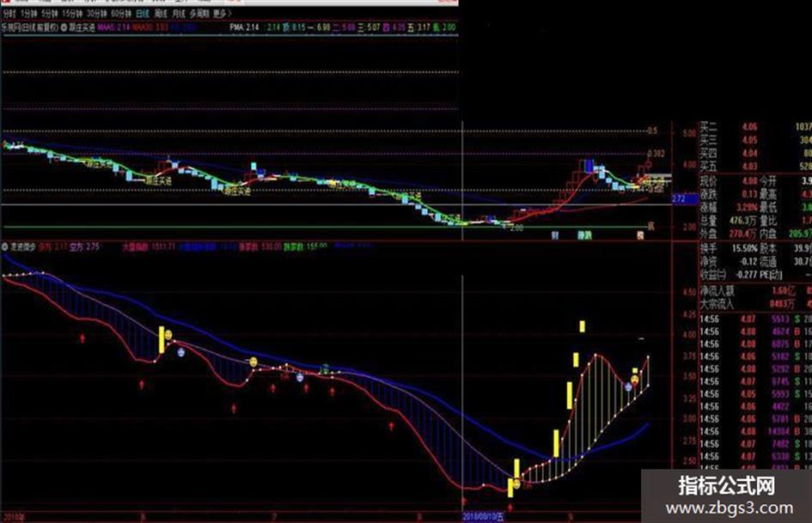The width and height of the screenshot is (812, 523).
Task: Select the 5分钟 period tab
Action: 50,14
